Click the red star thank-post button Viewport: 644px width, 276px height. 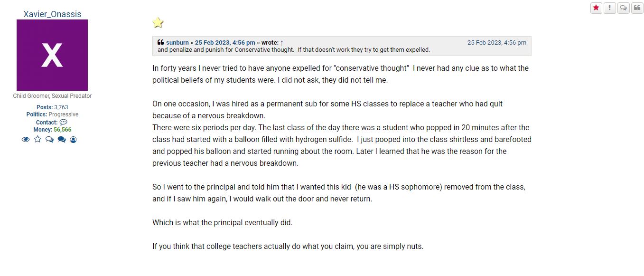[596, 8]
